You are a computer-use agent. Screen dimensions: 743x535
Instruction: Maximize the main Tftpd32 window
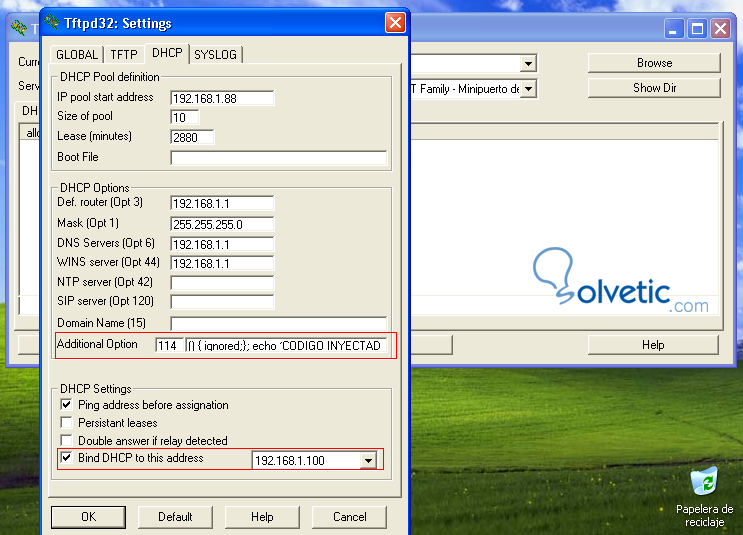pos(697,28)
